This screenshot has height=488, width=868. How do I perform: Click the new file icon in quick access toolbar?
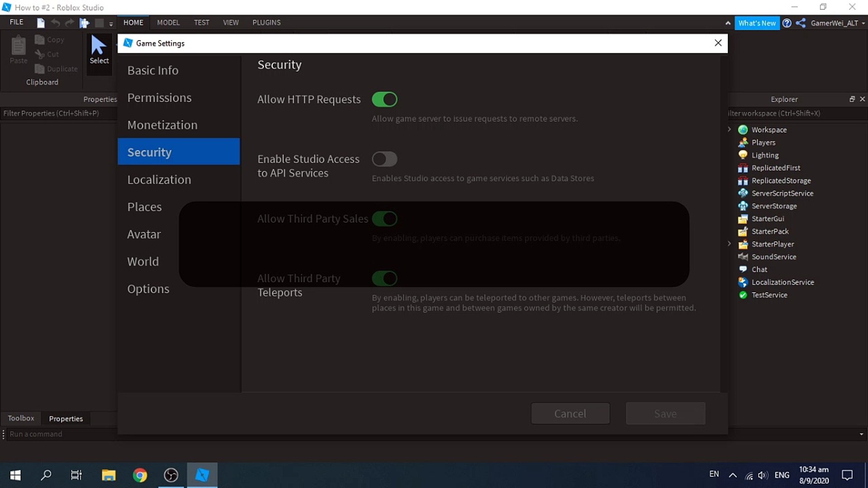(41, 23)
